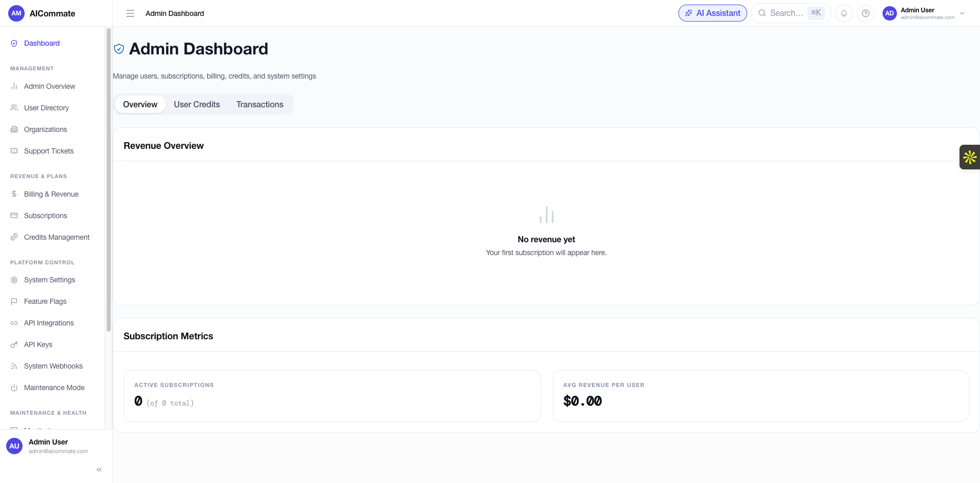
Task: Open Feature Flags
Action: point(52,301)
